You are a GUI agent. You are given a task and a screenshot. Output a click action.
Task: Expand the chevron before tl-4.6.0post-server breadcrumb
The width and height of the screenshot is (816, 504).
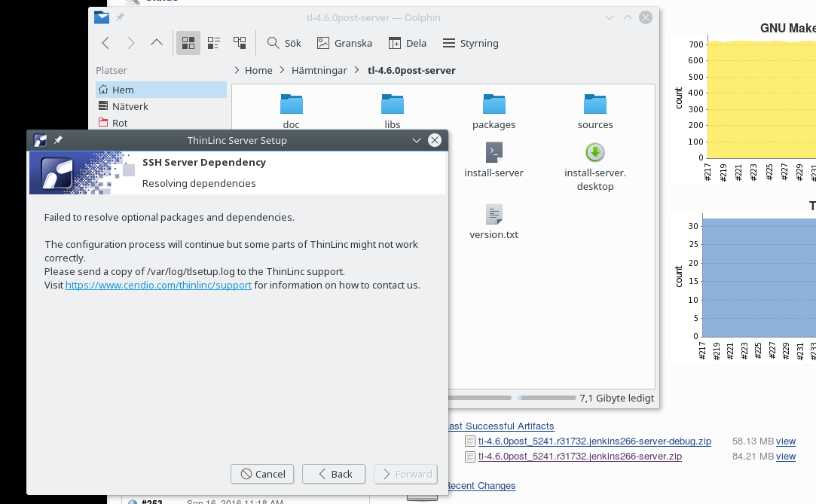click(356, 70)
